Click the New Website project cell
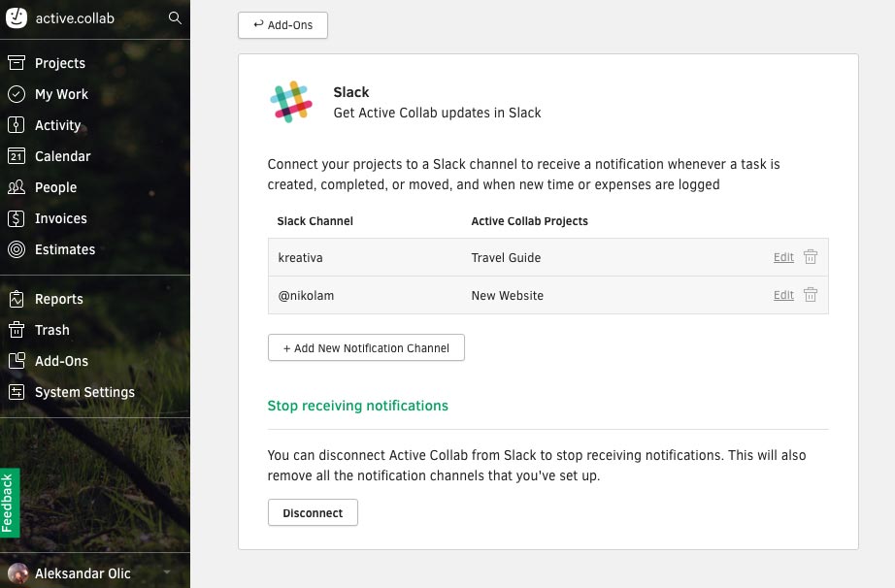Viewport: 895px width, 588px height. [508, 295]
